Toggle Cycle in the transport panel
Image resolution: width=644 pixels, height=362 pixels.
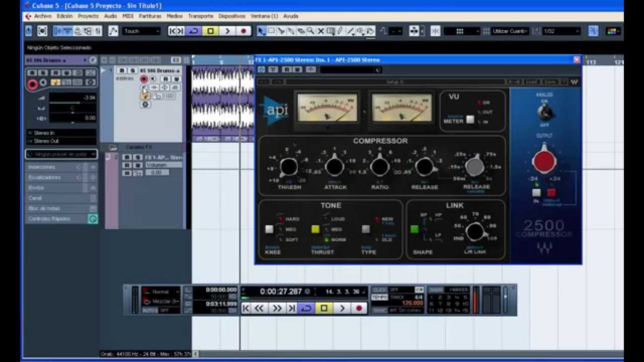pos(306,308)
